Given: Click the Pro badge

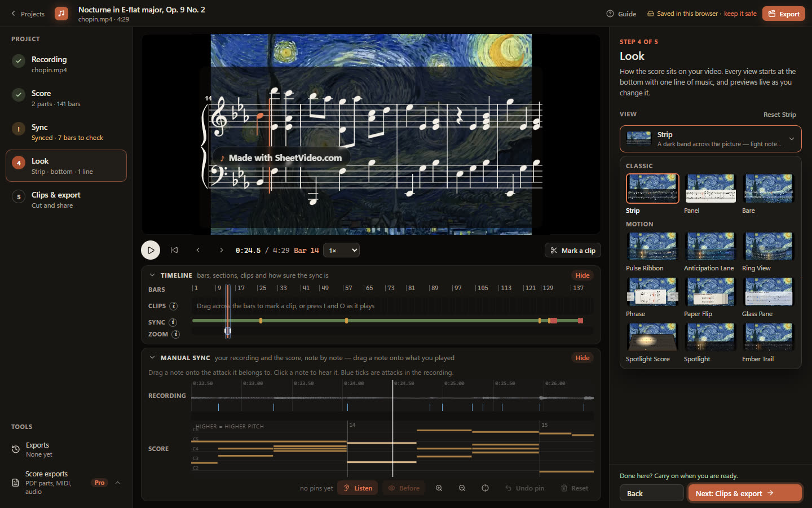Looking at the screenshot, I should (100, 483).
